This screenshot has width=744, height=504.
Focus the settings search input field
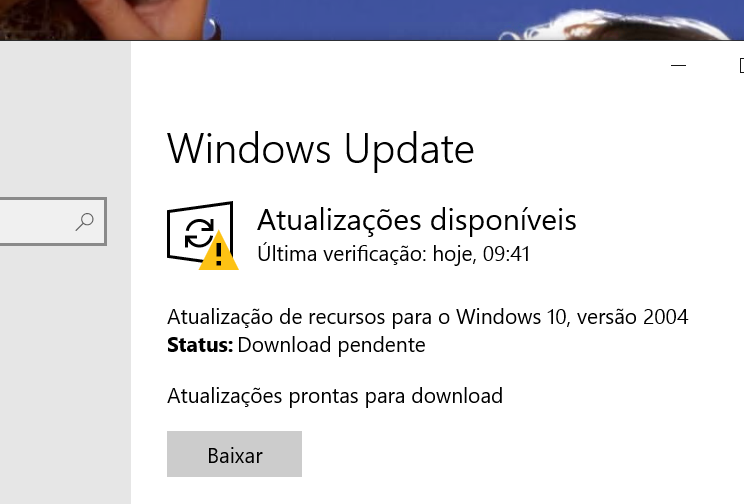coord(53,222)
